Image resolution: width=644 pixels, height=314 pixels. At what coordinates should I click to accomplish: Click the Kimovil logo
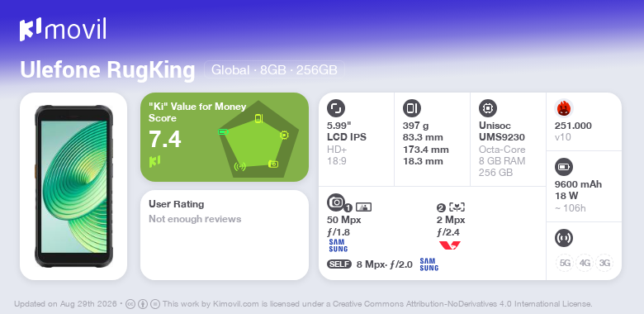tap(63, 29)
